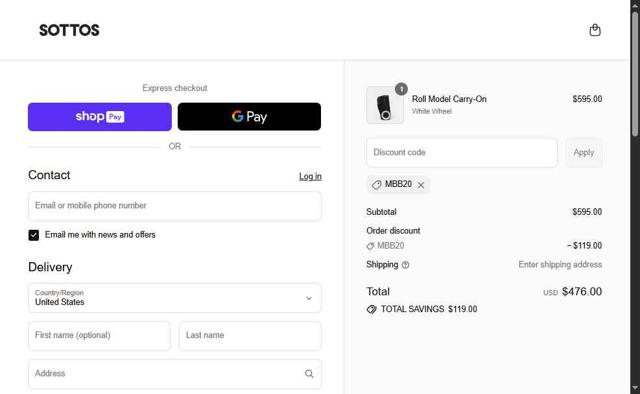The width and height of the screenshot is (640, 394).
Task: Click the tag icon beside TOTAL SAVINGS
Action: [371, 309]
